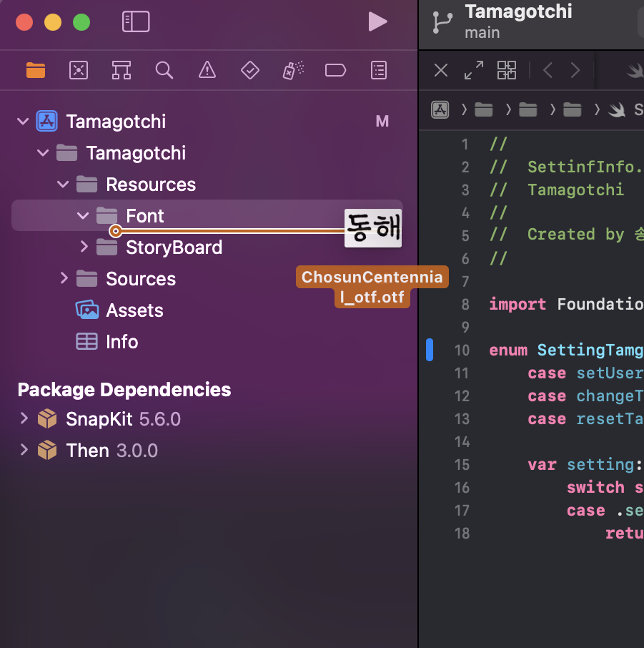The height and width of the screenshot is (648, 644).
Task: Click the third folder in jump bar
Action: 572,110
